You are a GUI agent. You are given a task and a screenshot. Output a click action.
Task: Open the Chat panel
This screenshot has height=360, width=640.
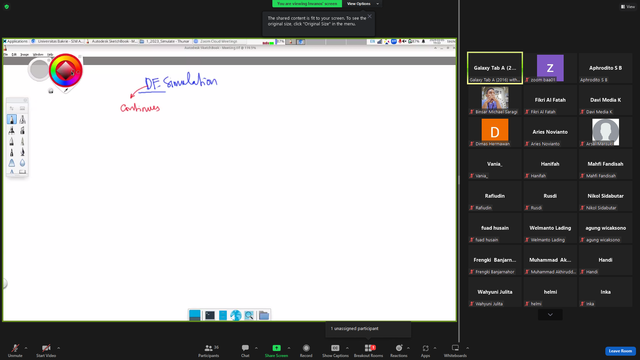pos(245,350)
